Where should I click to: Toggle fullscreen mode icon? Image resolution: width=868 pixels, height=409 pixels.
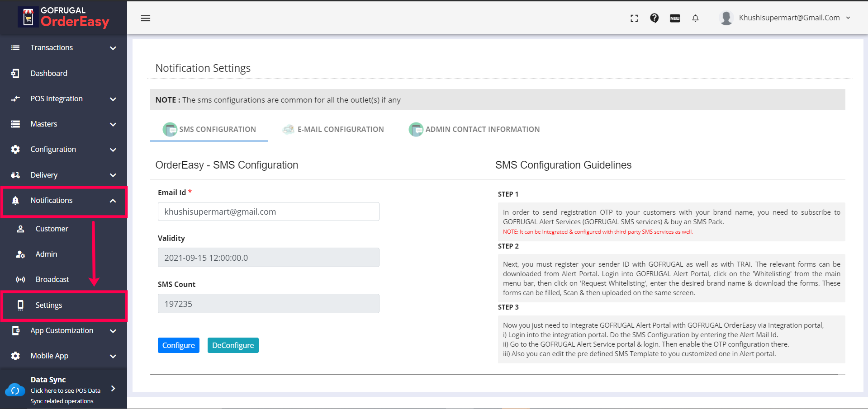[634, 18]
